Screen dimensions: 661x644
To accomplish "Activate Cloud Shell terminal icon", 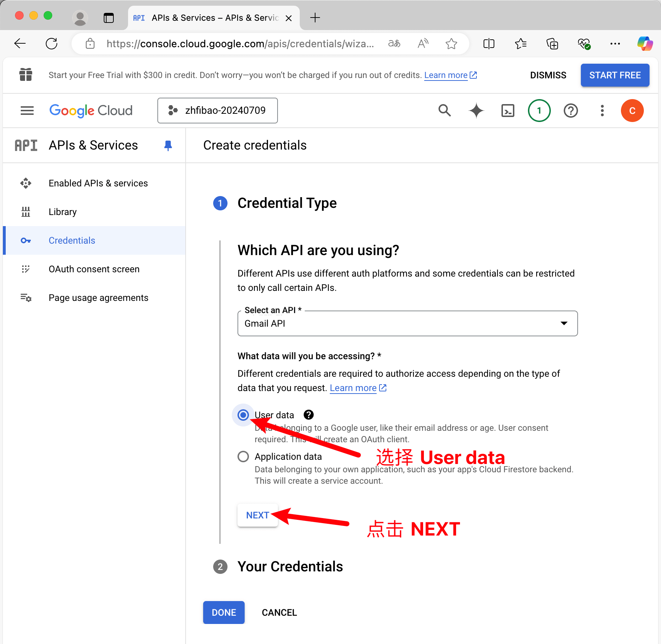I will click(508, 111).
